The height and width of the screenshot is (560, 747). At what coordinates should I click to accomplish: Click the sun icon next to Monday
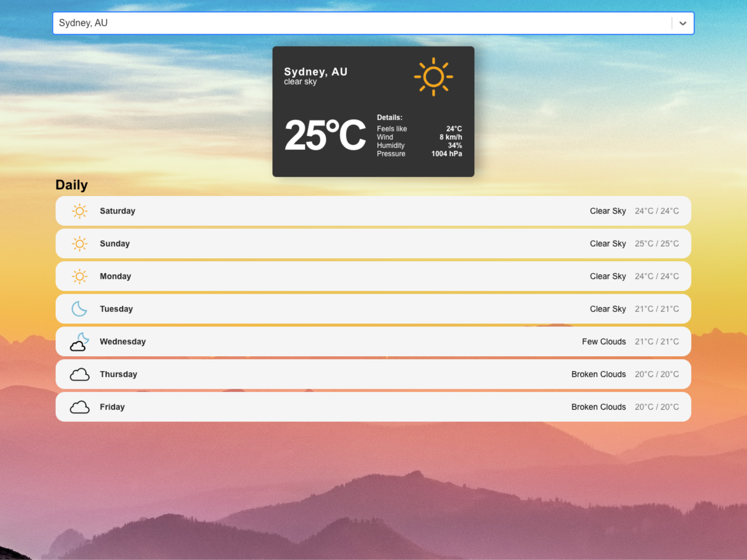(80, 276)
